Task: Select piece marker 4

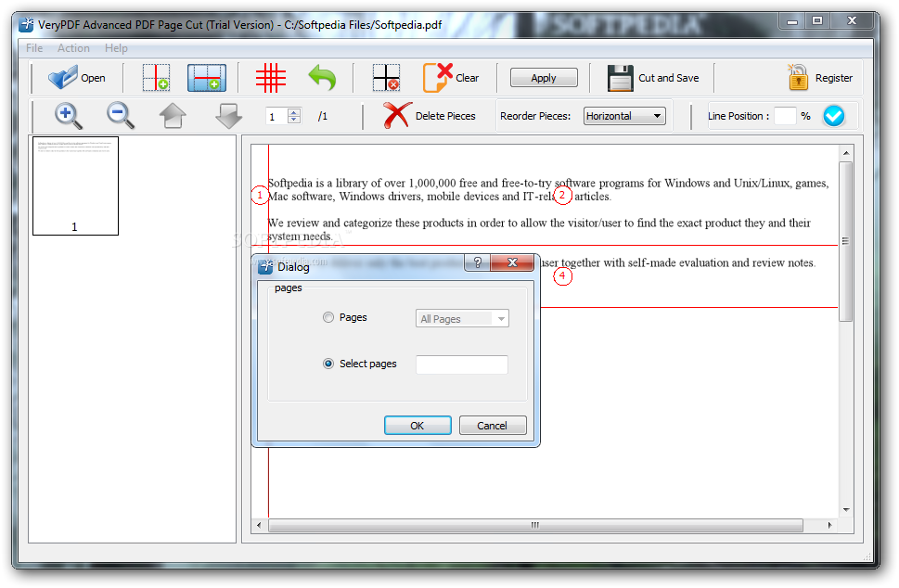Action: point(562,276)
